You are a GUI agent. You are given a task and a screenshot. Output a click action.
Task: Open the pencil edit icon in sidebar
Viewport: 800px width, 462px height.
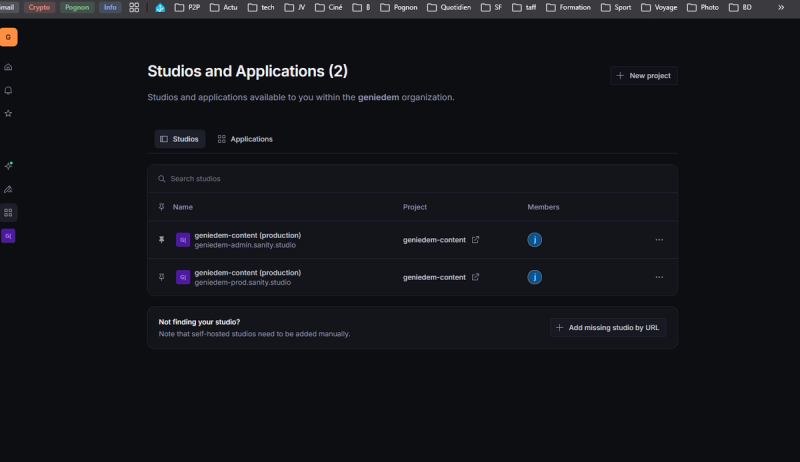8,189
